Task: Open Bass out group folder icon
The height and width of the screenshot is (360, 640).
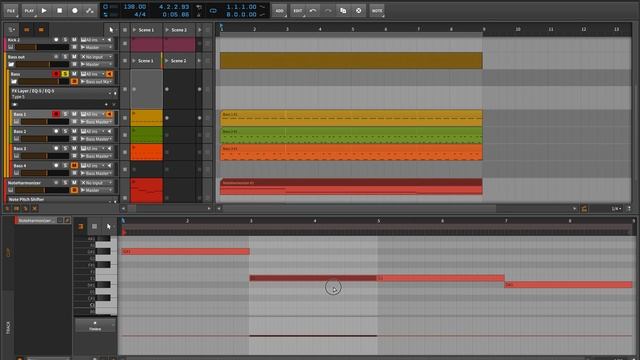Action: click(x=11, y=64)
